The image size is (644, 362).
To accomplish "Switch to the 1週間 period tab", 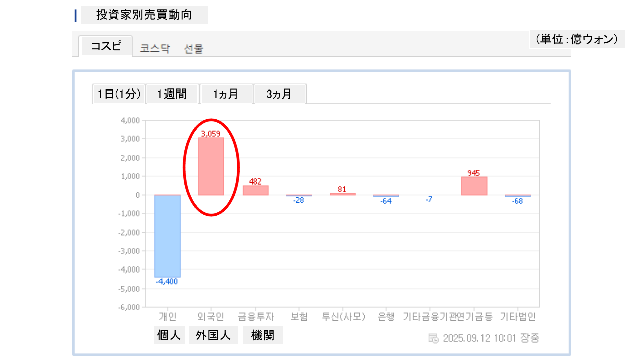I will [172, 94].
